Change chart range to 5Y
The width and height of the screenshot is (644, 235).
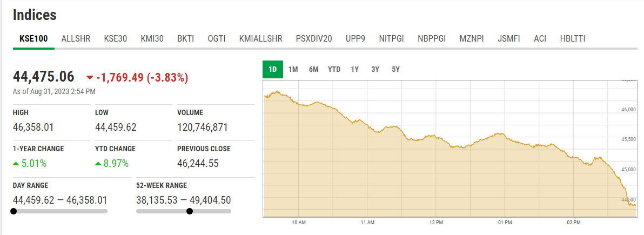395,69
